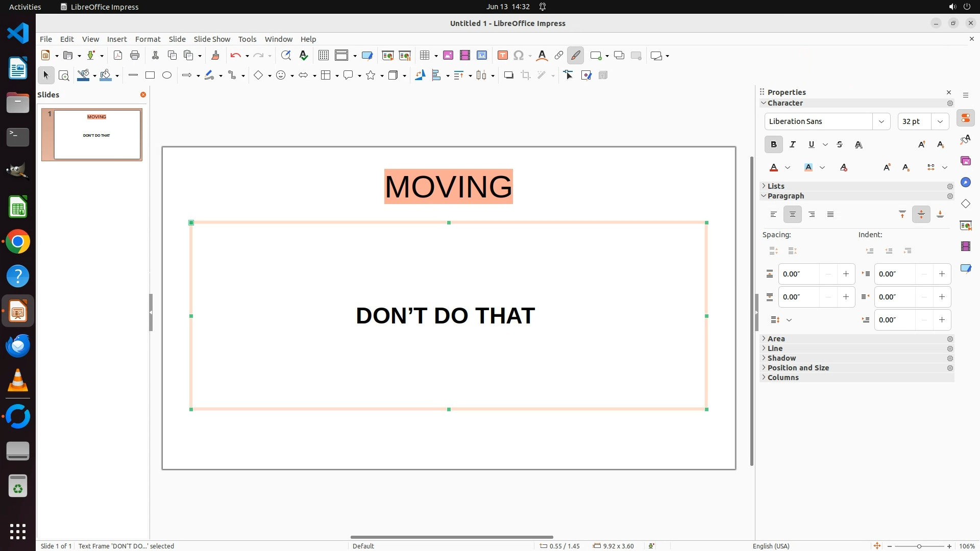Enable Align Right paragraph button

812,215
